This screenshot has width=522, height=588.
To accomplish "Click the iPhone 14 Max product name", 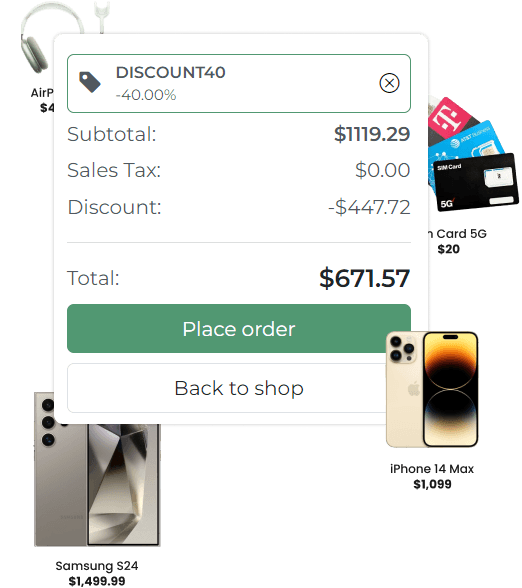I will [432, 469].
